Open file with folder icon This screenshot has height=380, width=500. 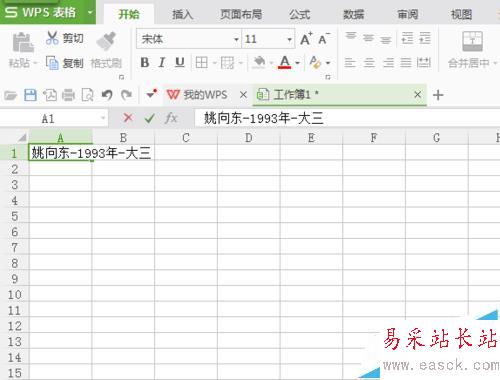[10, 95]
